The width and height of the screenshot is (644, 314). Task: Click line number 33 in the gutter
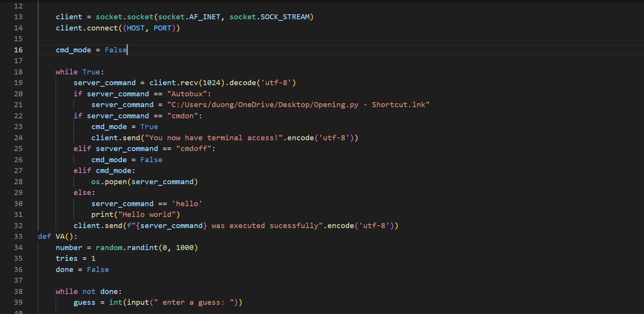pos(18,237)
